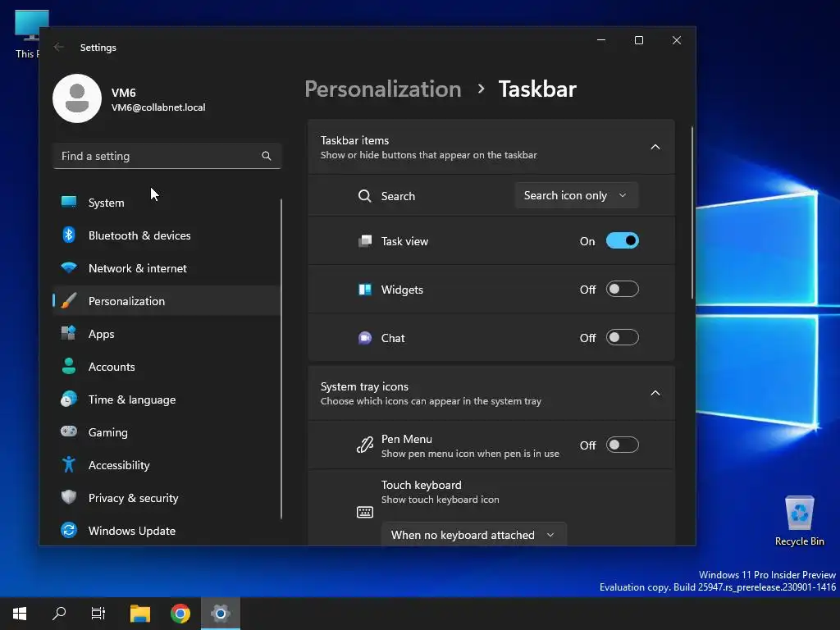The height and width of the screenshot is (630, 840).
Task: Open Bluetooth & devices settings
Action: point(166,235)
